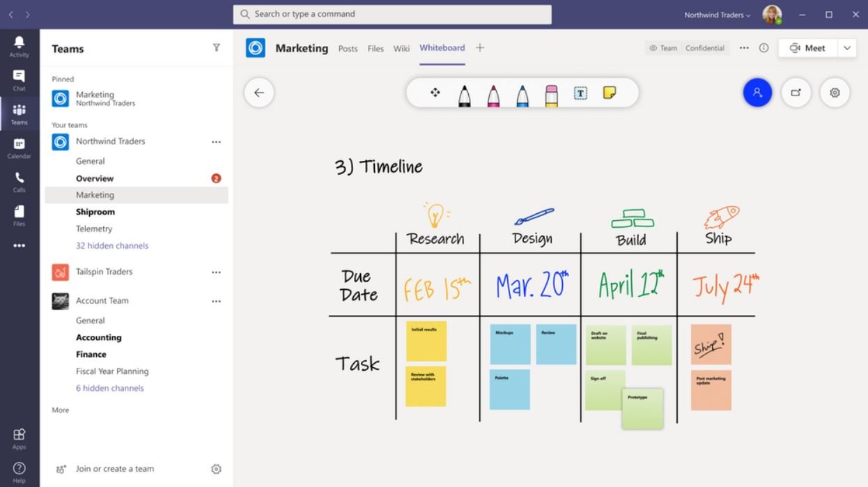Pick the eraser tool
Image resolution: width=868 pixels, height=487 pixels.
(x=551, y=94)
